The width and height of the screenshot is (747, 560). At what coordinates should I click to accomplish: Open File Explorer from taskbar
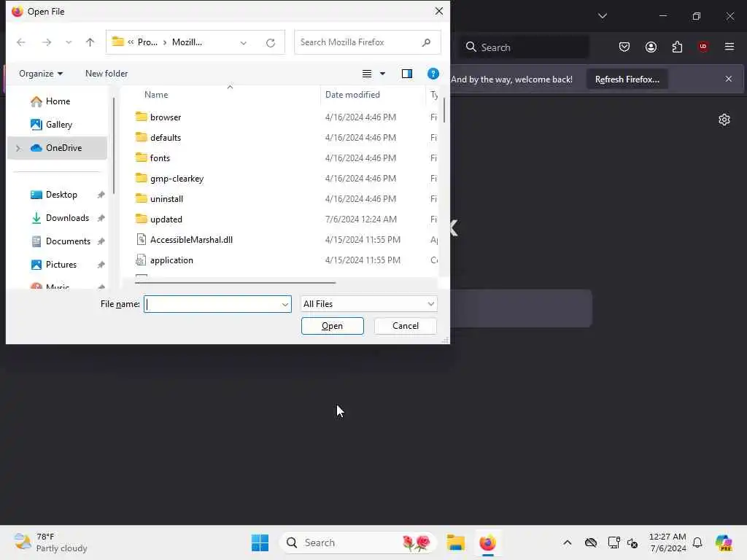point(455,542)
